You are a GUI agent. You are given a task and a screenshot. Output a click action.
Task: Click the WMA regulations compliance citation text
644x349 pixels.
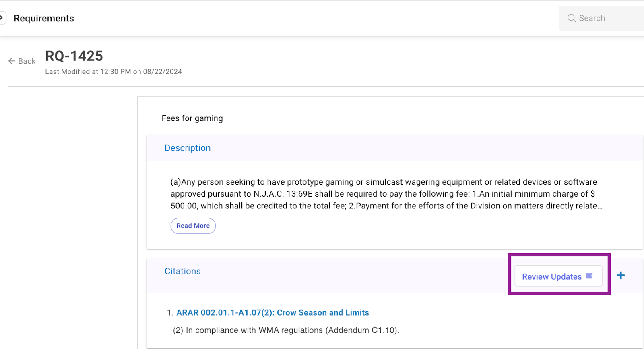286,330
